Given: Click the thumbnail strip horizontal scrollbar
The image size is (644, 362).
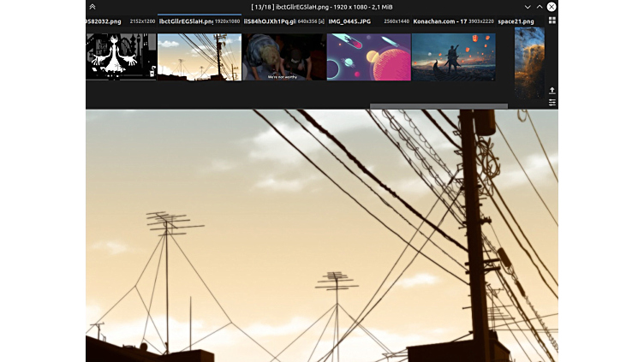Looking at the screenshot, I should coord(438,106).
